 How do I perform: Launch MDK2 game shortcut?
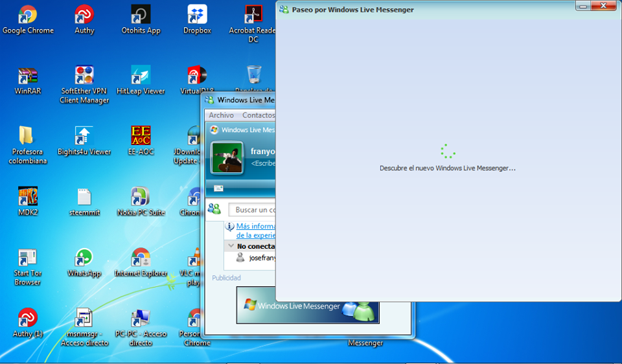[28, 201]
